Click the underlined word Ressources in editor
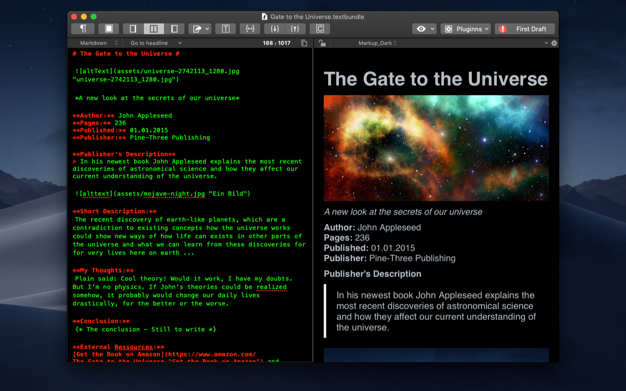 [134, 347]
